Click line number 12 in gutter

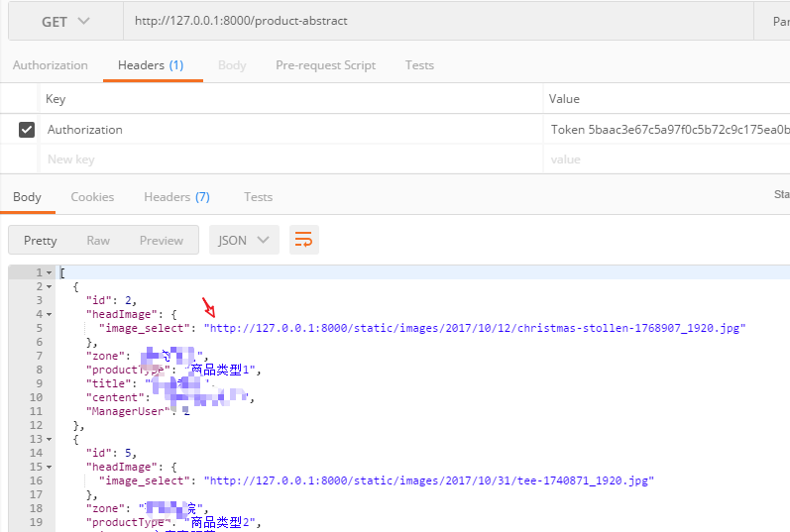tap(37, 426)
